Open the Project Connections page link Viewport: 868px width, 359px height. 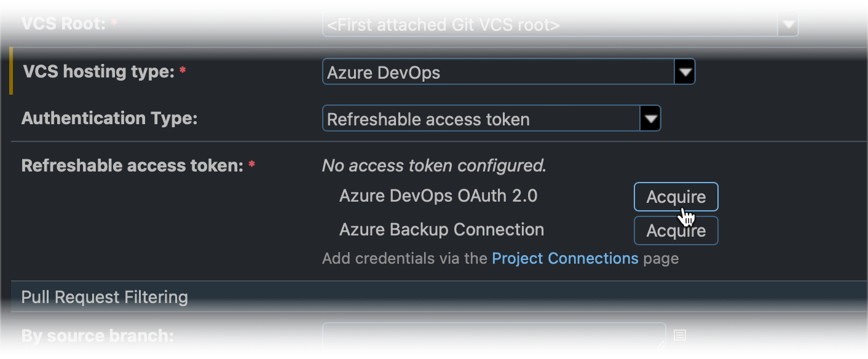point(565,258)
